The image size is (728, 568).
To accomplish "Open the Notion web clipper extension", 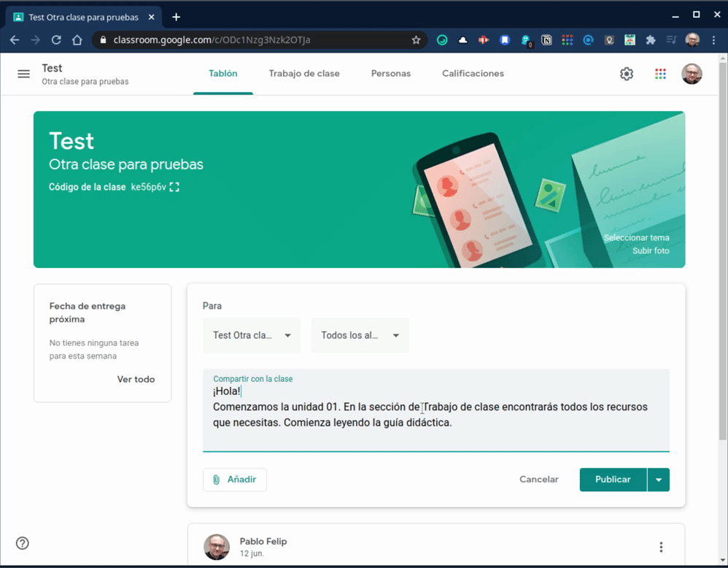I will click(546, 40).
